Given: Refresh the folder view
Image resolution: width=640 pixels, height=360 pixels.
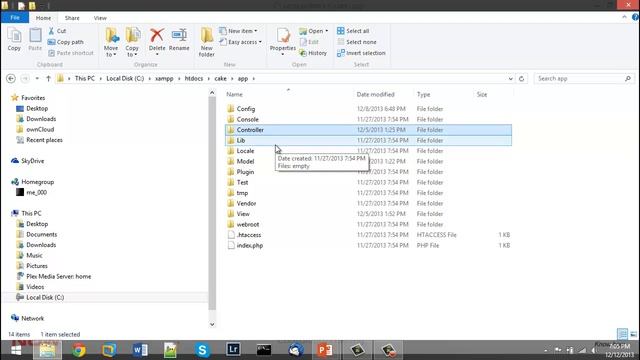Looking at the screenshot, I should click(x=521, y=78).
